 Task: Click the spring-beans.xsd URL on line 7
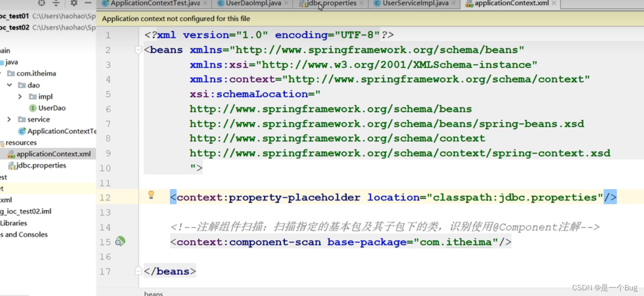pos(387,124)
